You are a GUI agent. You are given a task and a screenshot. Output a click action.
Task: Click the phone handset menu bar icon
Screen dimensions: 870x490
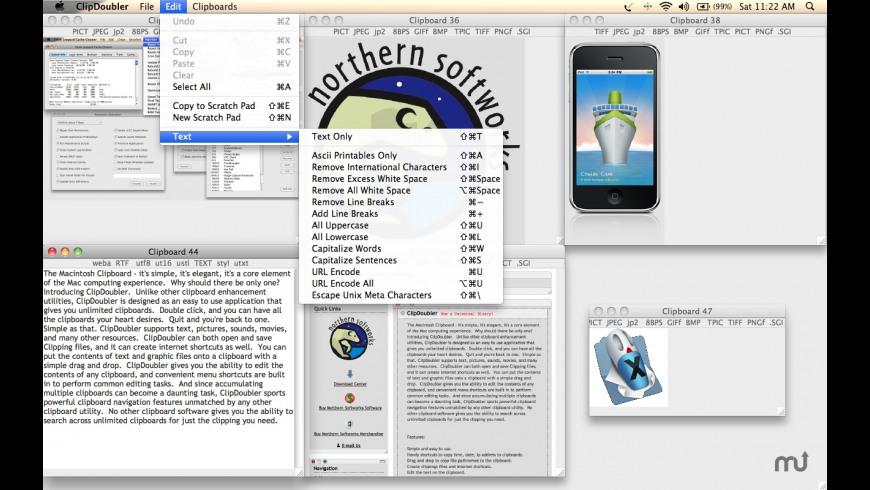tap(628, 7)
